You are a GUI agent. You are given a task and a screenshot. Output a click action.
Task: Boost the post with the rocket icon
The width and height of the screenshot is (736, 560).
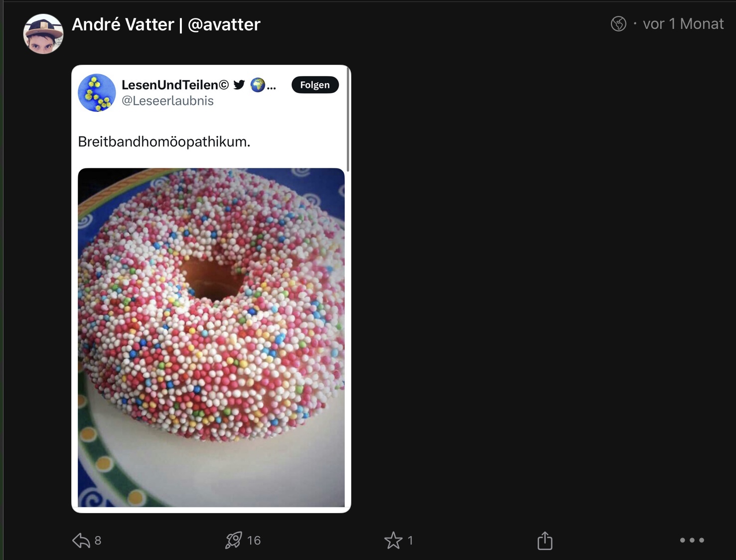(x=234, y=541)
